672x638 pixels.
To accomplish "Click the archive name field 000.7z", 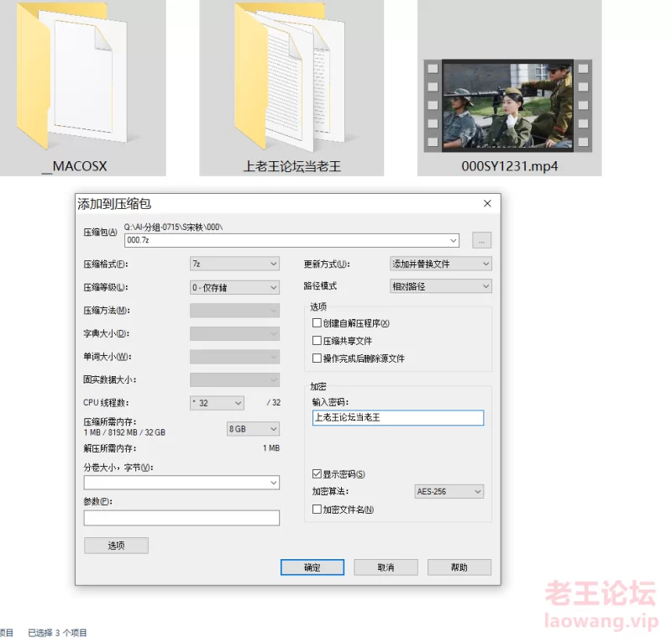I will coord(291,240).
